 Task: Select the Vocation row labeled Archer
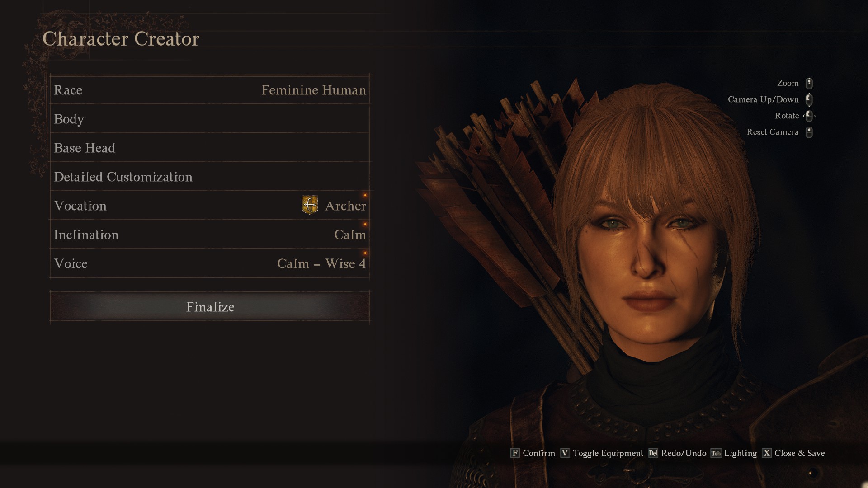(x=210, y=206)
